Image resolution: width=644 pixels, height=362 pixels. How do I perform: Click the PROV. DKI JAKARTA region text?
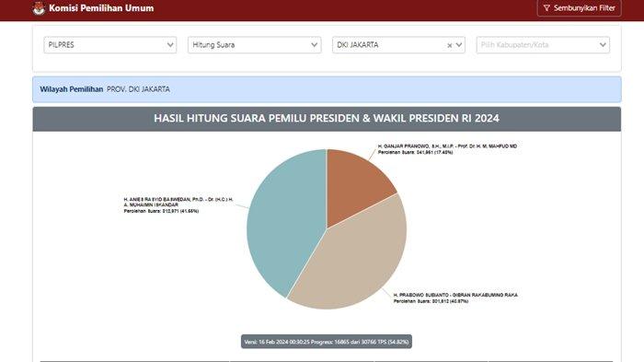coord(138,89)
